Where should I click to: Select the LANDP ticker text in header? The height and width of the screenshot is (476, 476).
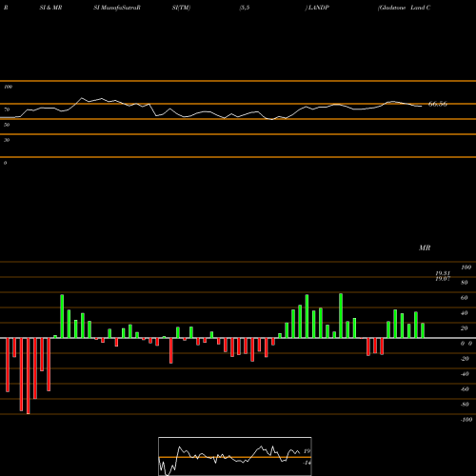point(319,8)
